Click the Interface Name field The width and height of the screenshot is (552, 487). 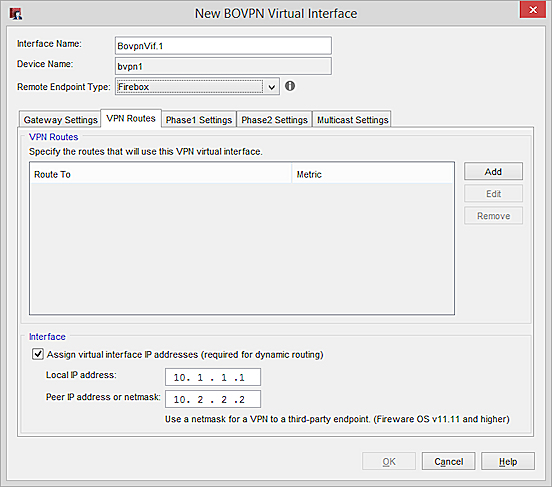(223, 46)
